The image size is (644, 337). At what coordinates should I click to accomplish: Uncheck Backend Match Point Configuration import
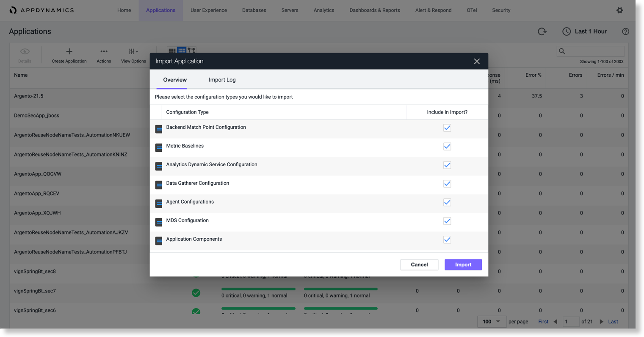click(x=447, y=128)
